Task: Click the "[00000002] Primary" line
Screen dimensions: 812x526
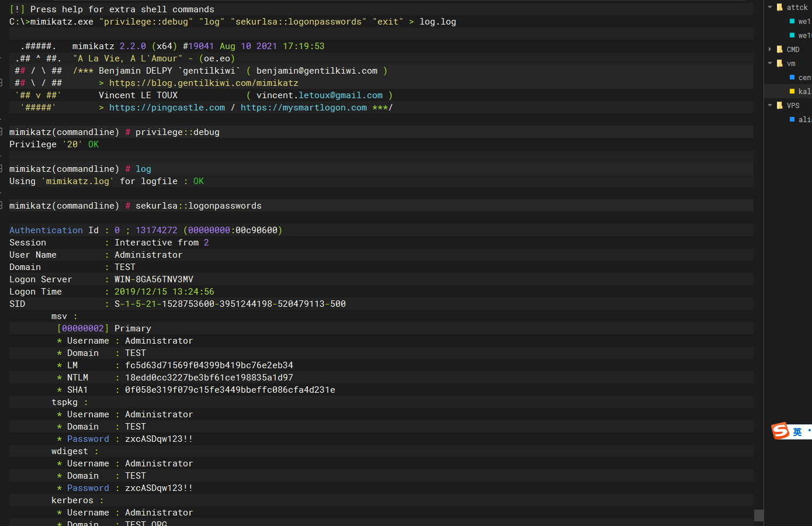Action: [104, 328]
